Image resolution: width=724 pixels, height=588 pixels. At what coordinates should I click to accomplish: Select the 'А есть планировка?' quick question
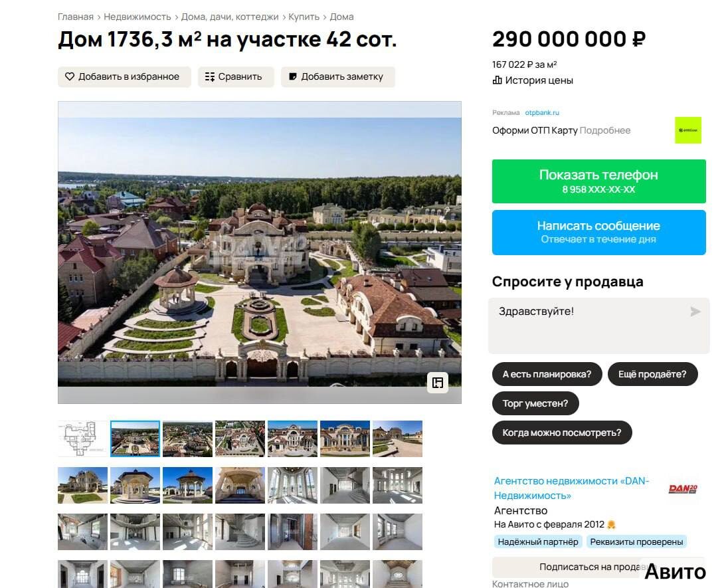(547, 374)
